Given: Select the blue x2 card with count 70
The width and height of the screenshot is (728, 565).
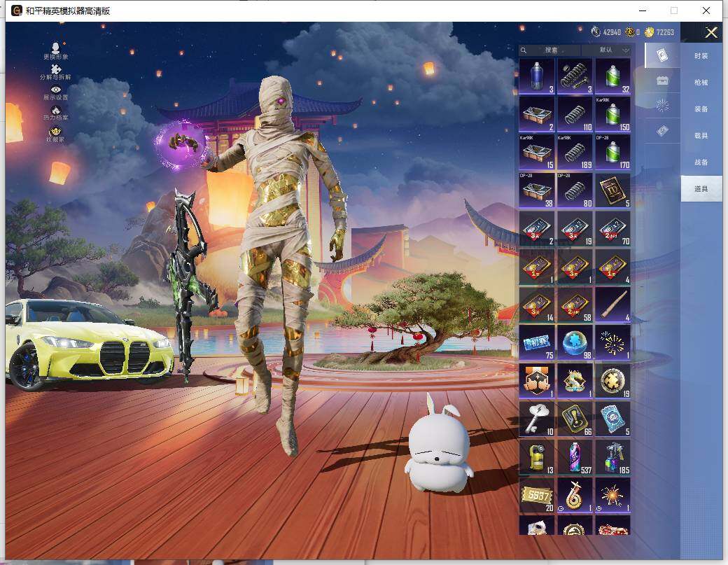Looking at the screenshot, I should 613,228.
